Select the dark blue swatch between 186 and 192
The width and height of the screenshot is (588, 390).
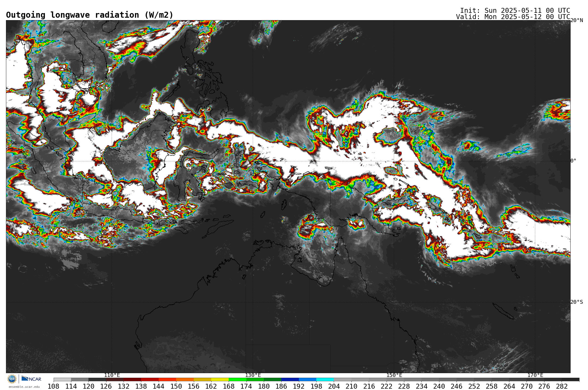coord(290,379)
